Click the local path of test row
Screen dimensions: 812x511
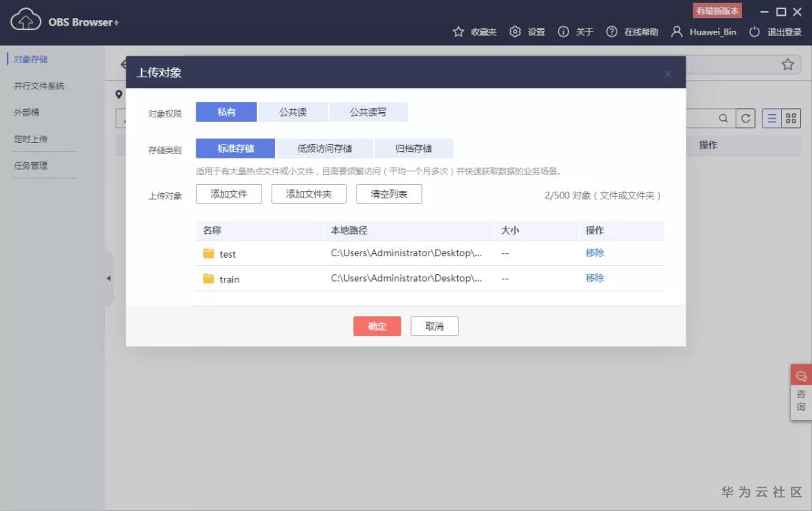click(x=407, y=252)
